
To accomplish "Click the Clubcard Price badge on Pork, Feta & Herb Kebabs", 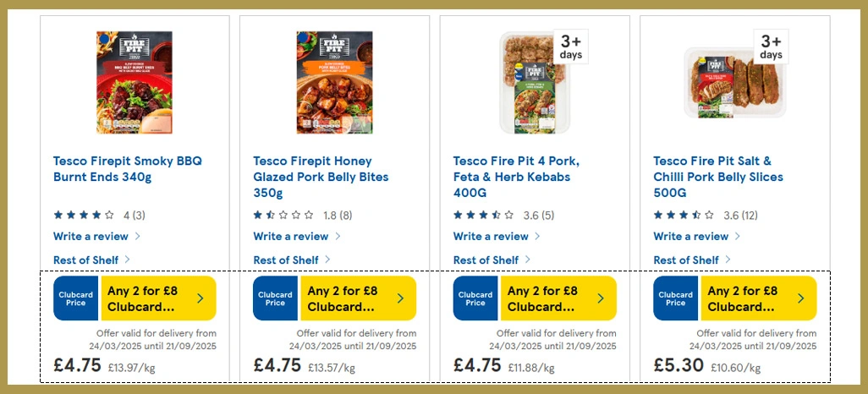I will click(475, 298).
